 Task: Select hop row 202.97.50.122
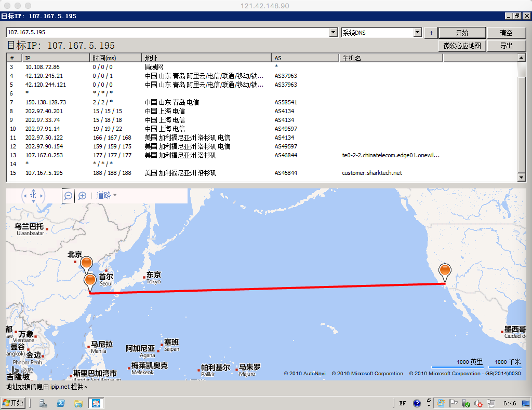(x=262, y=138)
